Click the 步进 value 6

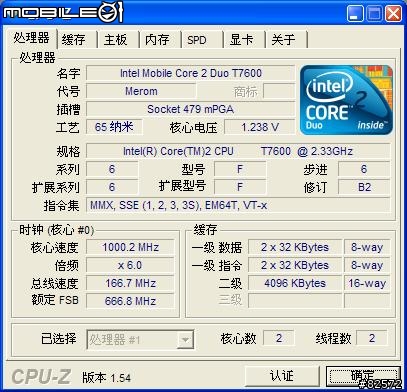tap(364, 169)
